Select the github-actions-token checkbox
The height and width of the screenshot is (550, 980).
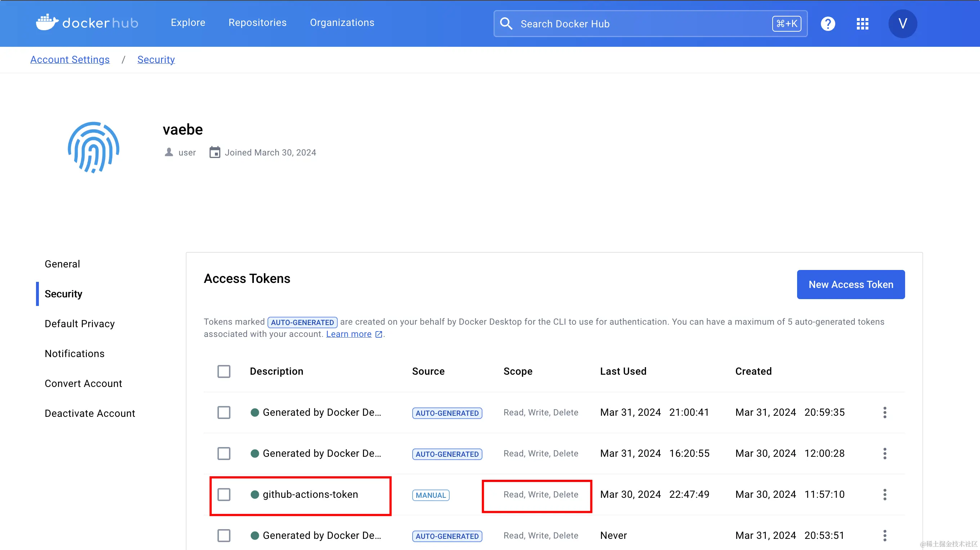coord(224,495)
